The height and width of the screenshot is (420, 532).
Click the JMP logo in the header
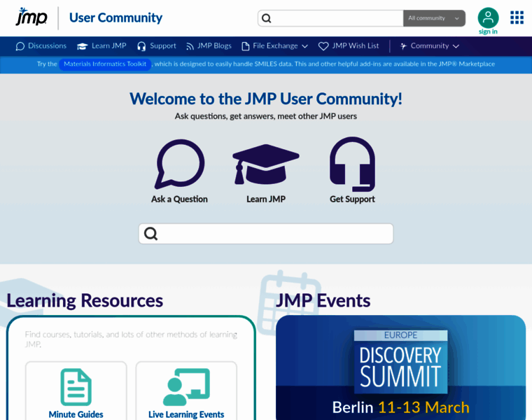tap(31, 17)
